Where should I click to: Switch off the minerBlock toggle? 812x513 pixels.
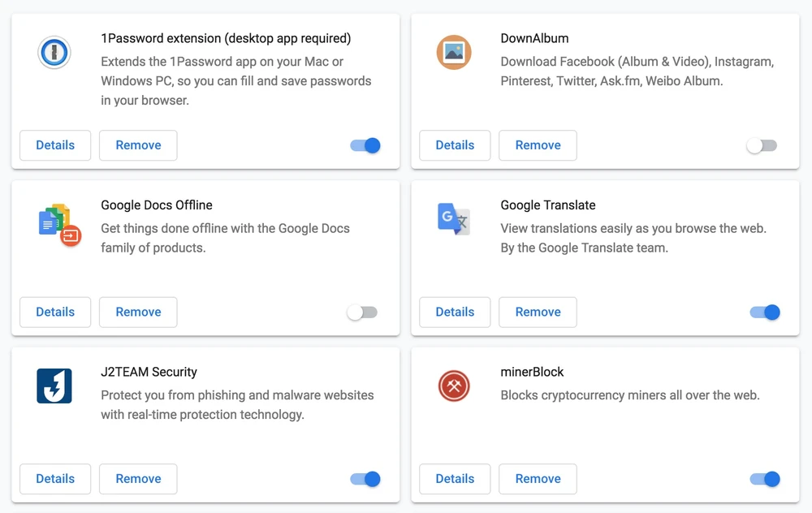pyautogui.click(x=765, y=479)
